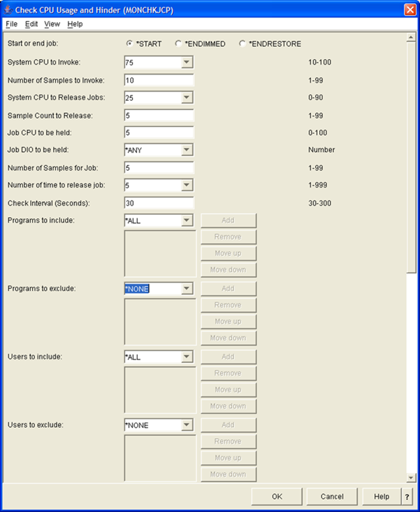Open the File menu

tap(11, 24)
